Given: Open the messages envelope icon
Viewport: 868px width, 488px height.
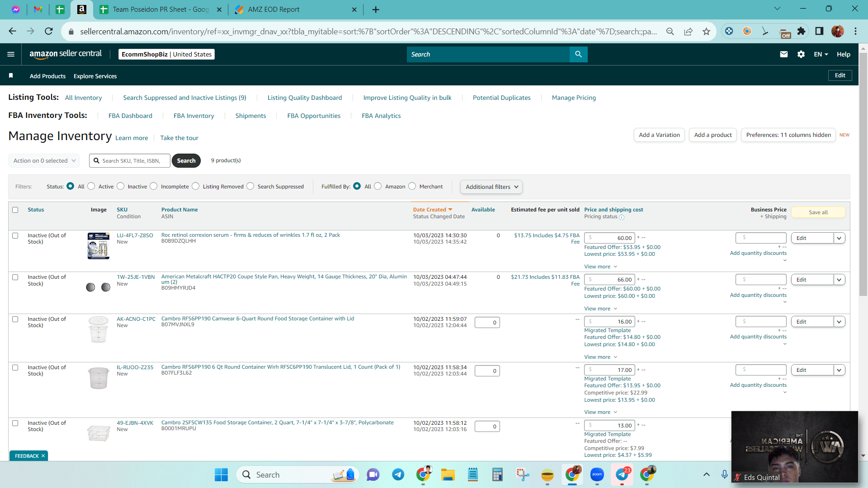Looking at the screenshot, I should tap(784, 54).
